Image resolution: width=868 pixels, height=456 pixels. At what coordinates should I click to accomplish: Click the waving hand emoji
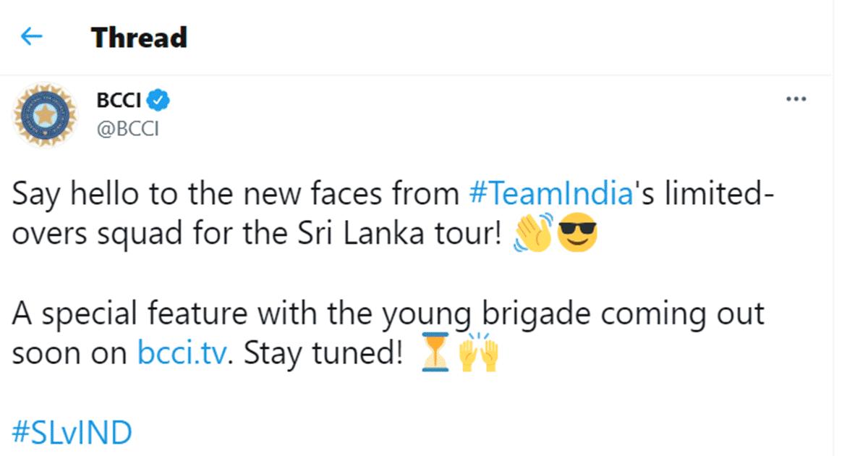tap(532, 235)
